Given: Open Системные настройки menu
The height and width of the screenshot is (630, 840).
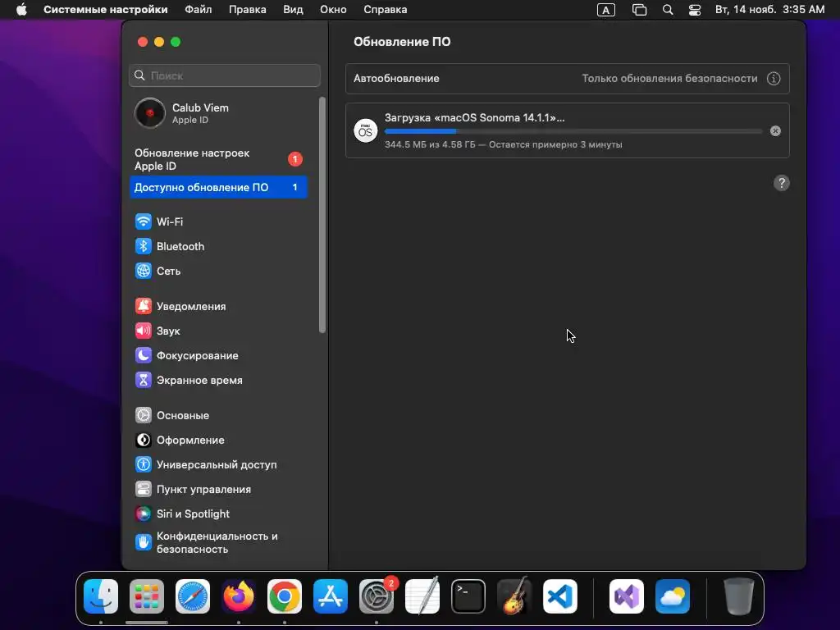Looking at the screenshot, I should [x=106, y=10].
